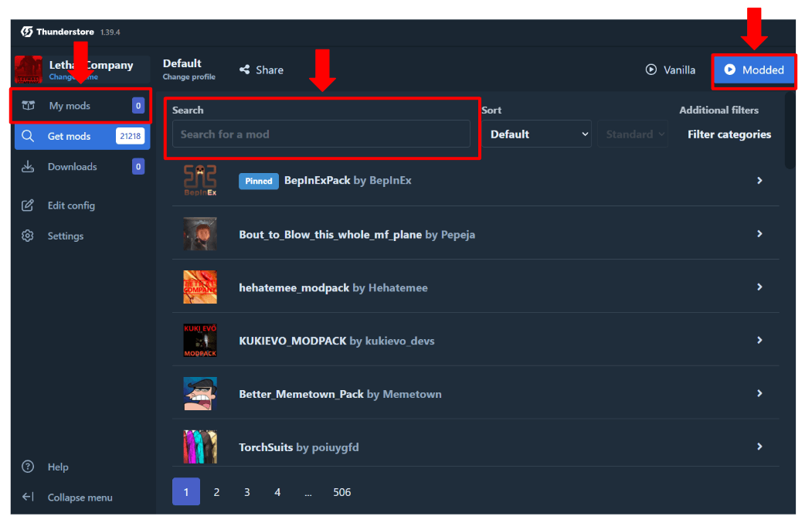This screenshot has height=523, width=812.
Task: Click the Share icon
Action: pos(244,70)
